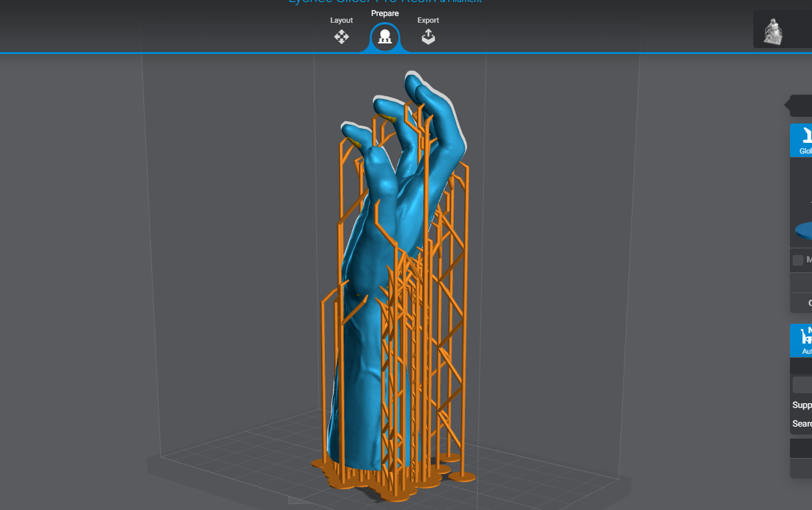Click the Export box icon
The image size is (812, 510).
pyautogui.click(x=428, y=38)
